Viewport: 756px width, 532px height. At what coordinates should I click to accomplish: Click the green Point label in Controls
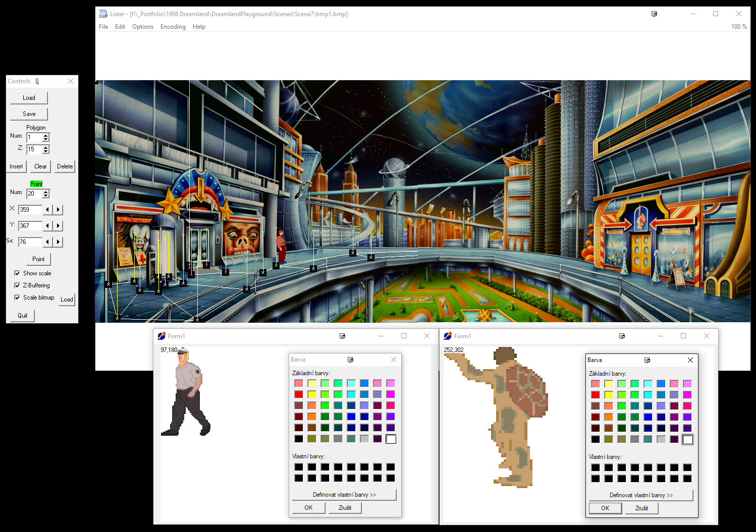point(36,184)
